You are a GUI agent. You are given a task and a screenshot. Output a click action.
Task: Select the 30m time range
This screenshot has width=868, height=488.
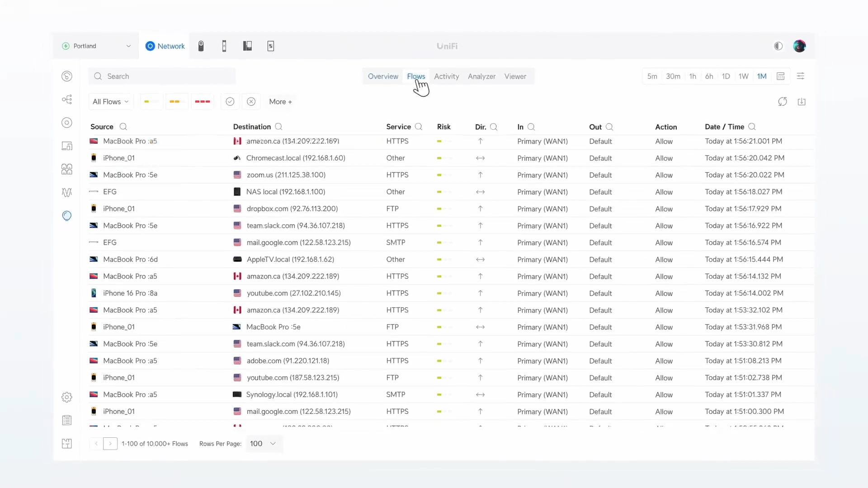point(673,76)
